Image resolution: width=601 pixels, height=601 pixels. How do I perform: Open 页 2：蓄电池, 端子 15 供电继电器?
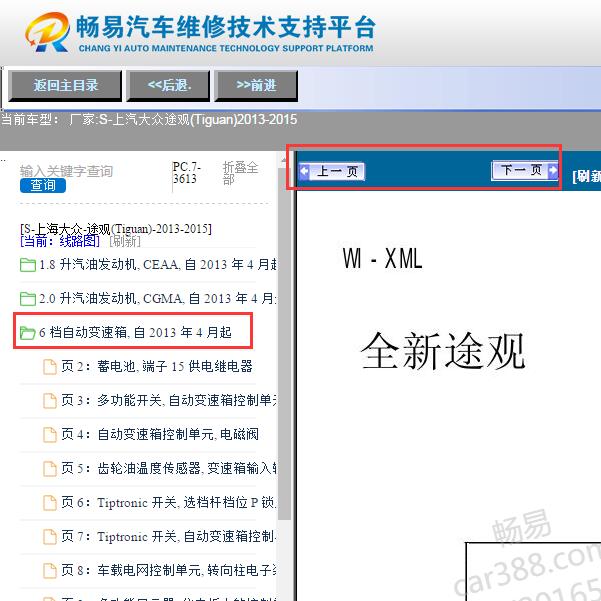tap(157, 366)
